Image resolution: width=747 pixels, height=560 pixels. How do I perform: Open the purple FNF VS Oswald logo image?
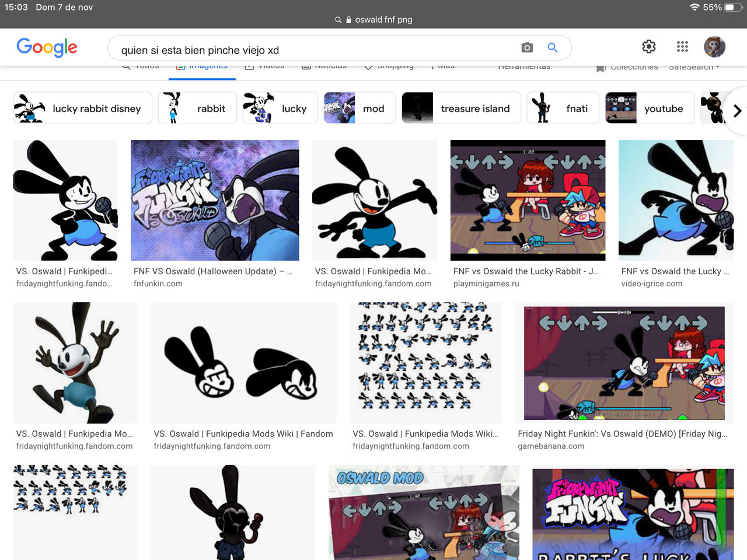coord(215,200)
